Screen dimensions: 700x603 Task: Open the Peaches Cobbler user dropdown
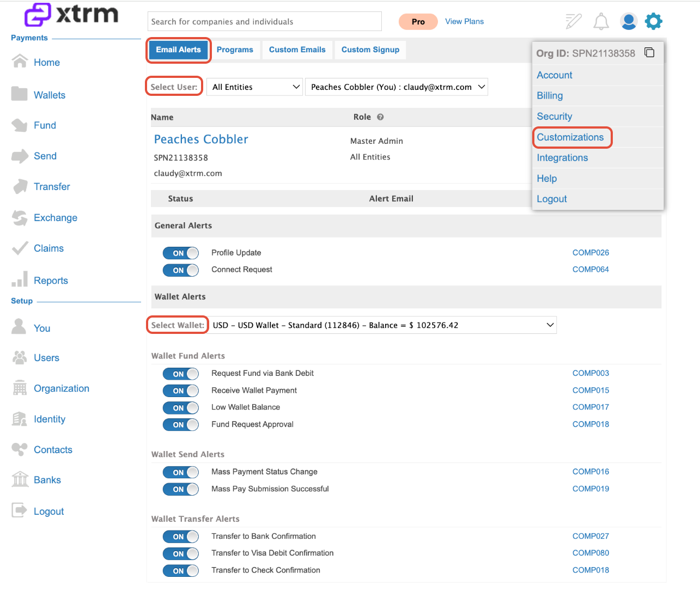pyautogui.click(x=397, y=87)
